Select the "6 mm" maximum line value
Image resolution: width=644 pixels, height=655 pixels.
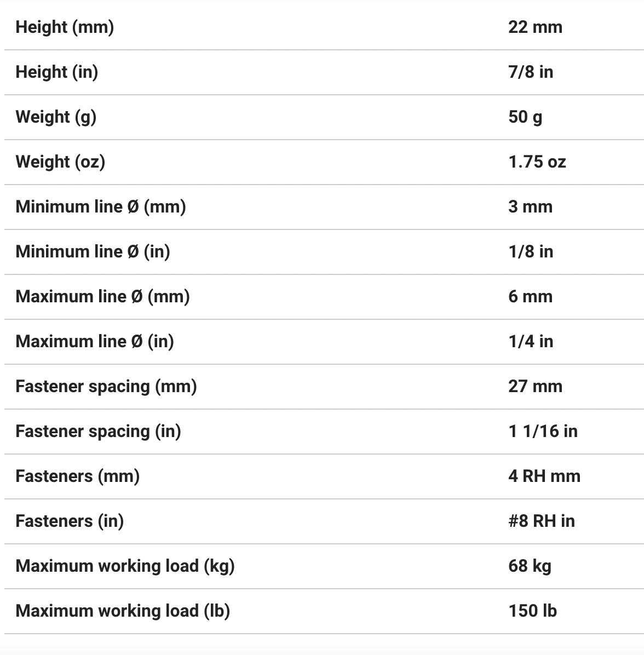[530, 296]
